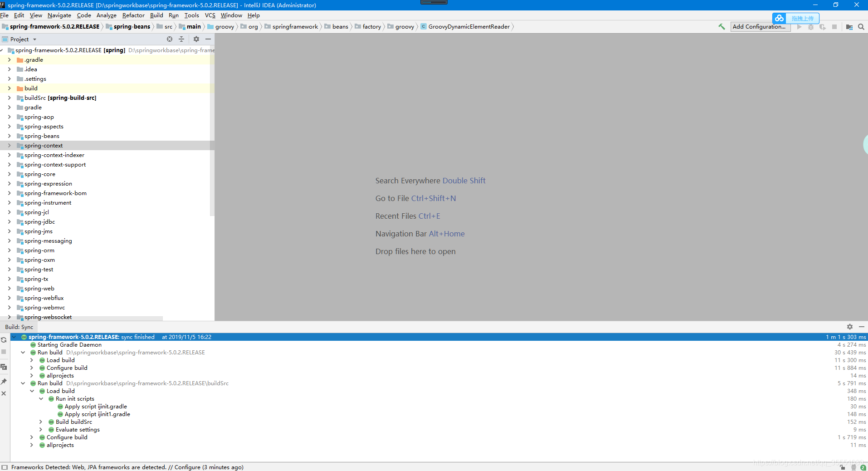Select Apply script ijinit.gradle row
This screenshot has width=868, height=471.
(x=96, y=407)
